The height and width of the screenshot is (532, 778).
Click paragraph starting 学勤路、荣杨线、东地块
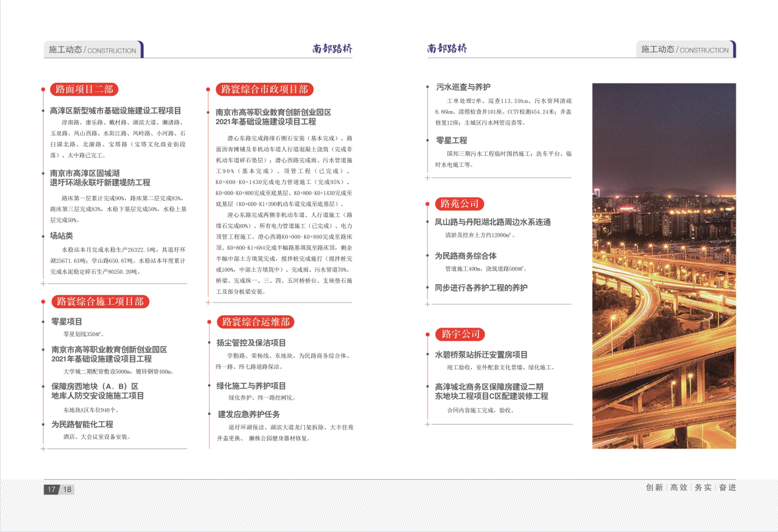[x=283, y=361]
